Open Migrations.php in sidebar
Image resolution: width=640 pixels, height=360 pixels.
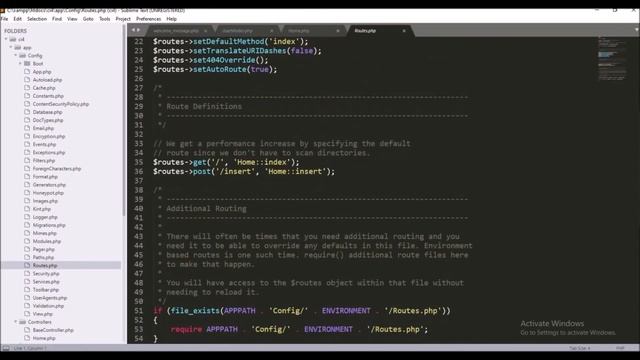tap(49, 225)
